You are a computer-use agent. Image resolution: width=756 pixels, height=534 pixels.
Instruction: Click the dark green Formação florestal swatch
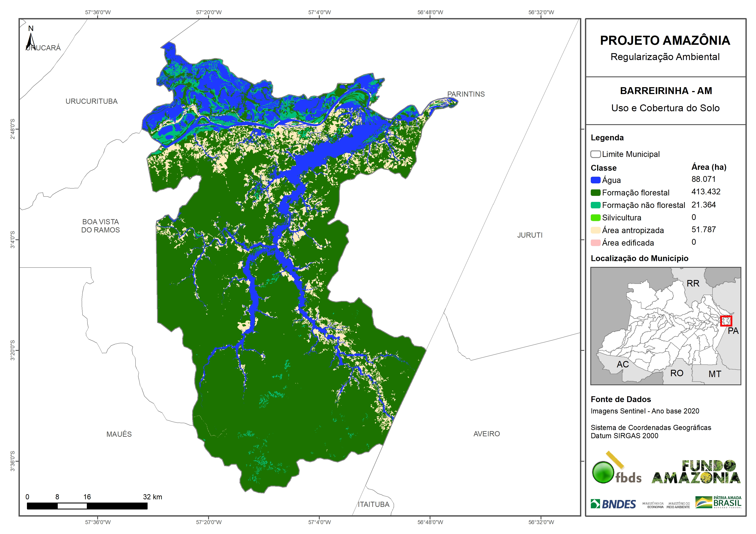point(595,192)
